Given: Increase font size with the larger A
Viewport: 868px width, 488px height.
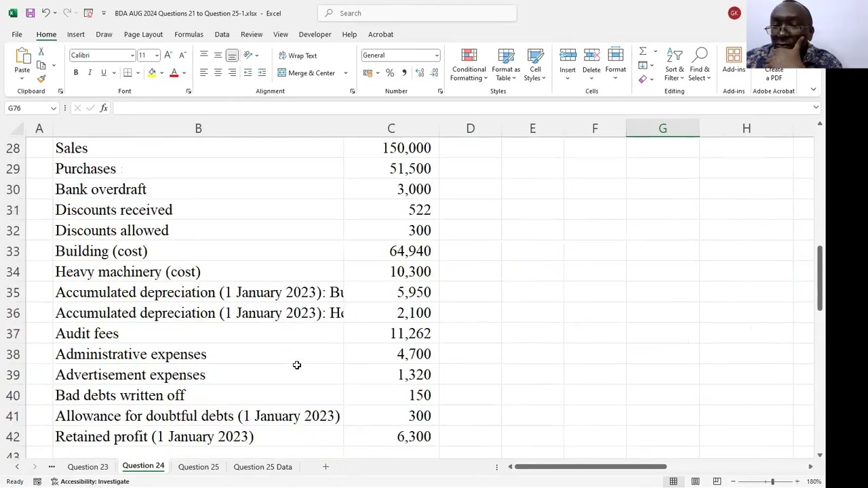Looking at the screenshot, I should [168, 56].
